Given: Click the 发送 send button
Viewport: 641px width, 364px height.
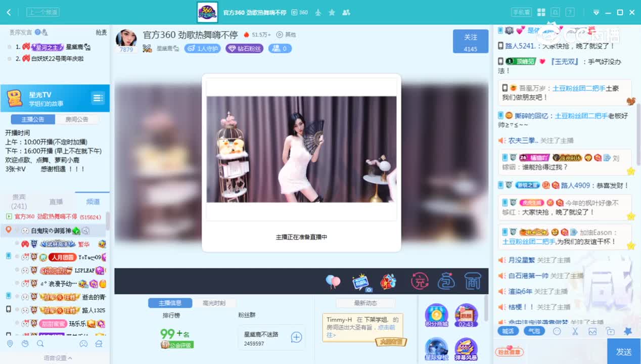Looking at the screenshot, I should (x=624, y=351).
